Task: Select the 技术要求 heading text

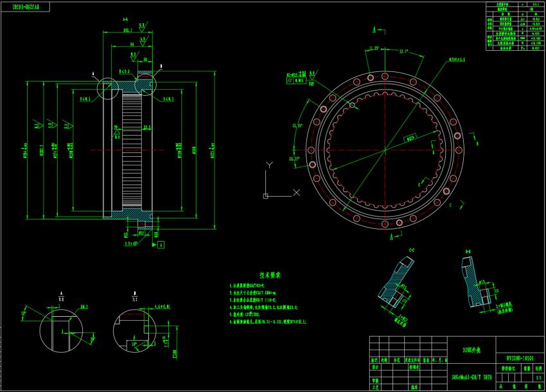Action: tap(270, 275)
